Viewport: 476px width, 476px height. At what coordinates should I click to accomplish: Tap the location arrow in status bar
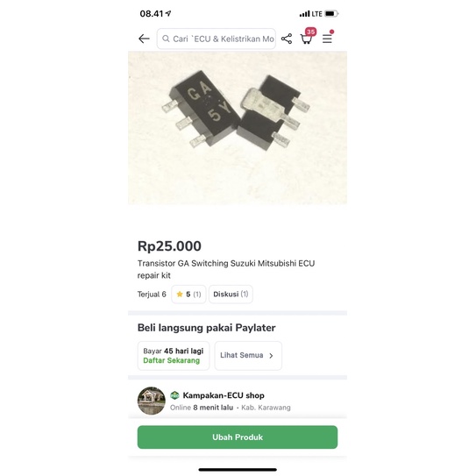coord(168,13)
